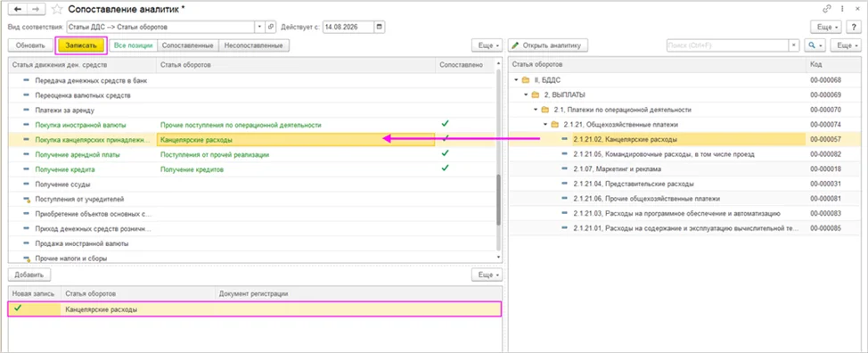Screen dimensions: 868x353
Task: Select 2.1.07, Маркетинг и реклама item
Action: [x=617, y=168]
